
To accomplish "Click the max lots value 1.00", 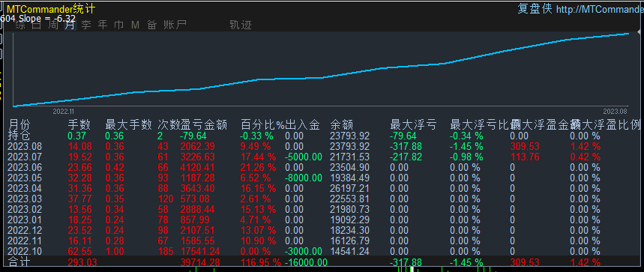I will pos(115,251).
